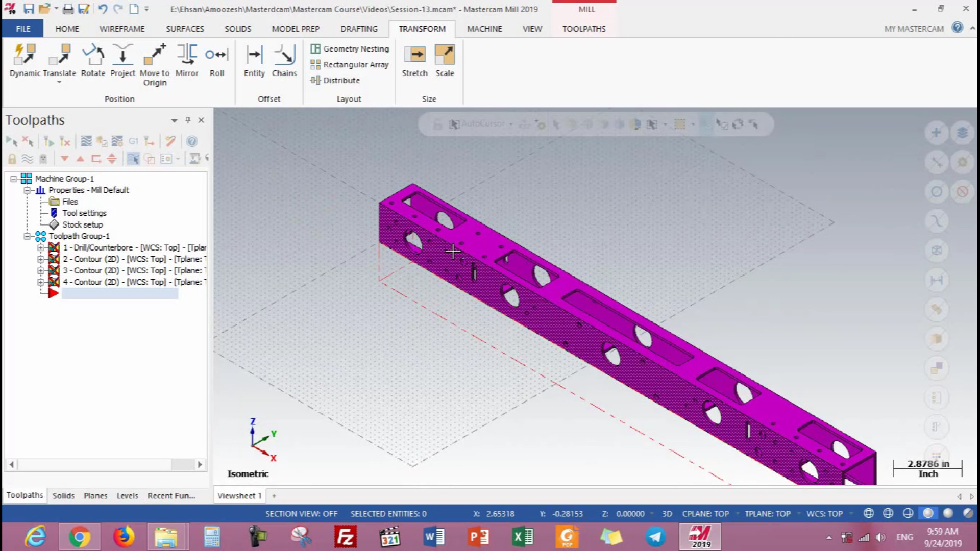Click Rectangular Array
Viewport: 980px width, 551px height.
click(x=350, y=64)
